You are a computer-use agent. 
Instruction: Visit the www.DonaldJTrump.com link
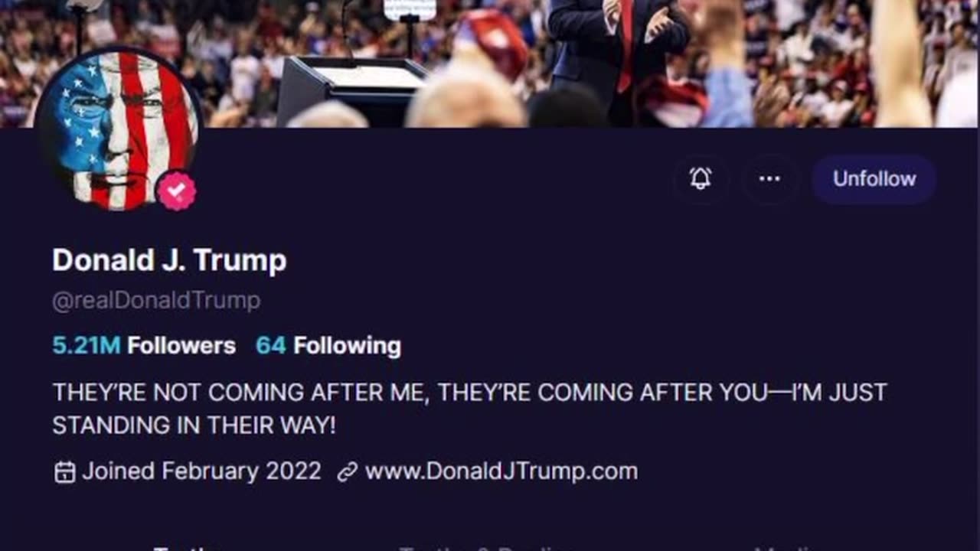click(501, 471)
